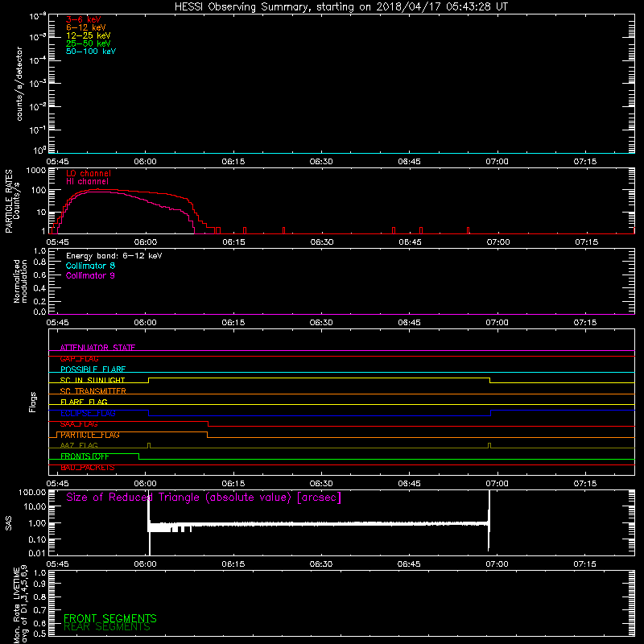
Task: Click the PARTICLE_FLAG label
Action: 90,435
